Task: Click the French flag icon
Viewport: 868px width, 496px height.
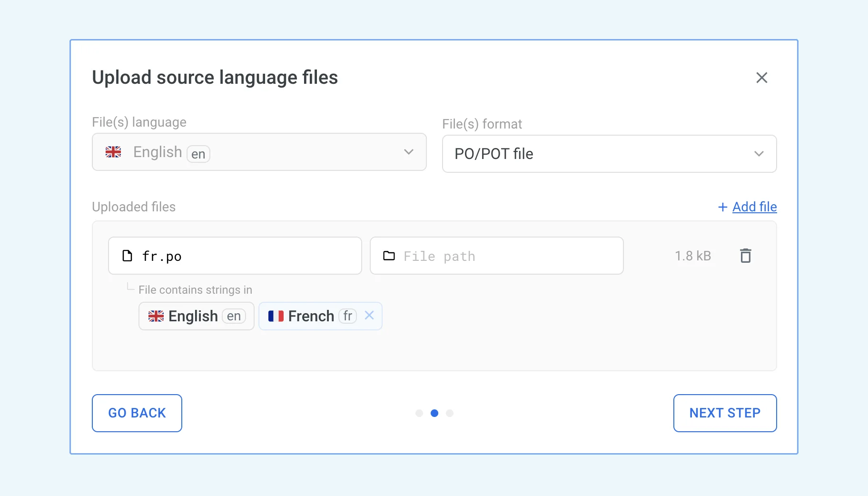Action: 276,316
